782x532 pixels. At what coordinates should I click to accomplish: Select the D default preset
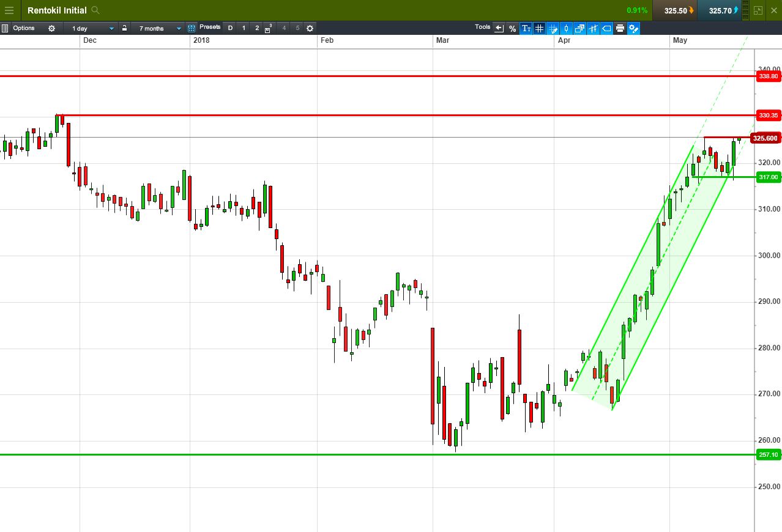point(230,28)
